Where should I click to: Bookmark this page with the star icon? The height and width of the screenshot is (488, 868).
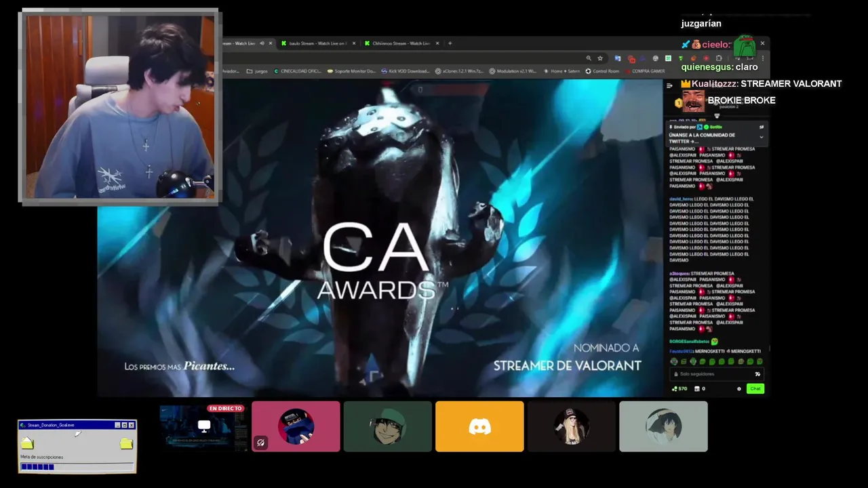coord(600,58)
